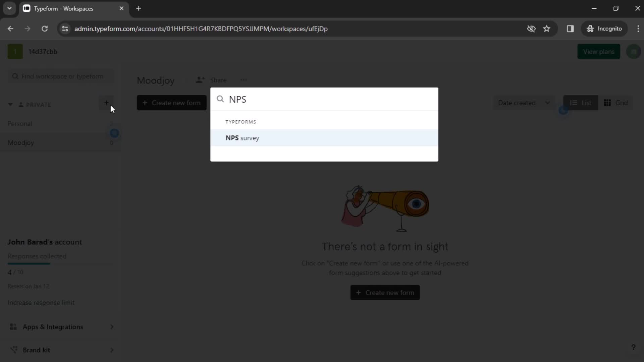The height and width of the screenshot is (362, 644).
Task: Click the Share workspace icon
Action: [x=200, y=80]
